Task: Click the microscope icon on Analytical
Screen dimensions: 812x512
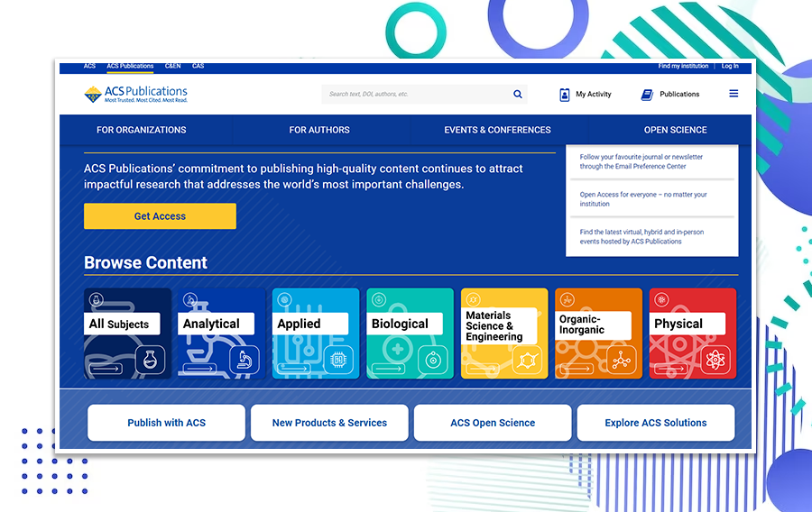Action: [x=245, y=360]
